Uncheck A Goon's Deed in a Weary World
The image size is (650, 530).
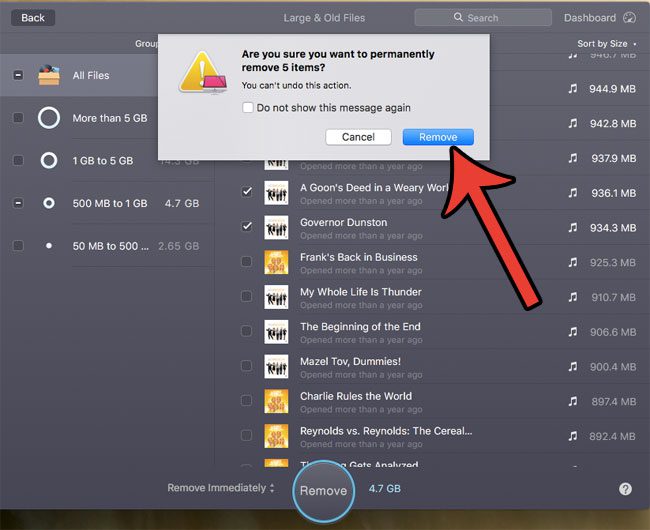click(x=247, y=192)
